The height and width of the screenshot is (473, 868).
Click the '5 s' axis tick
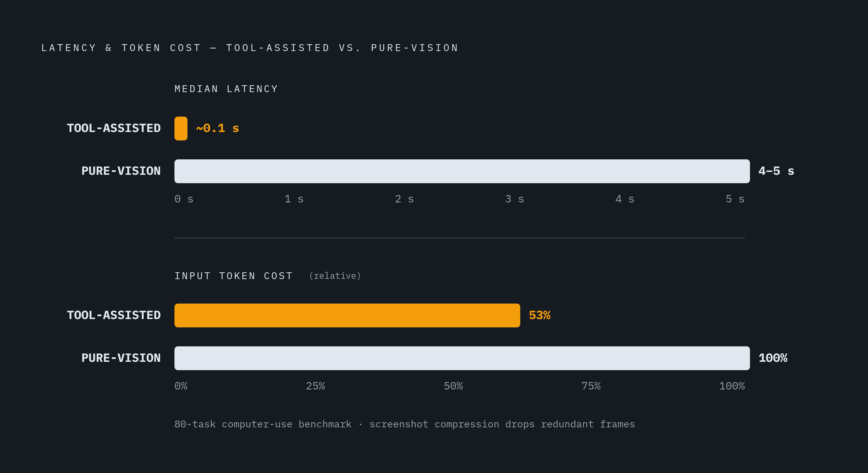point(735,199)
